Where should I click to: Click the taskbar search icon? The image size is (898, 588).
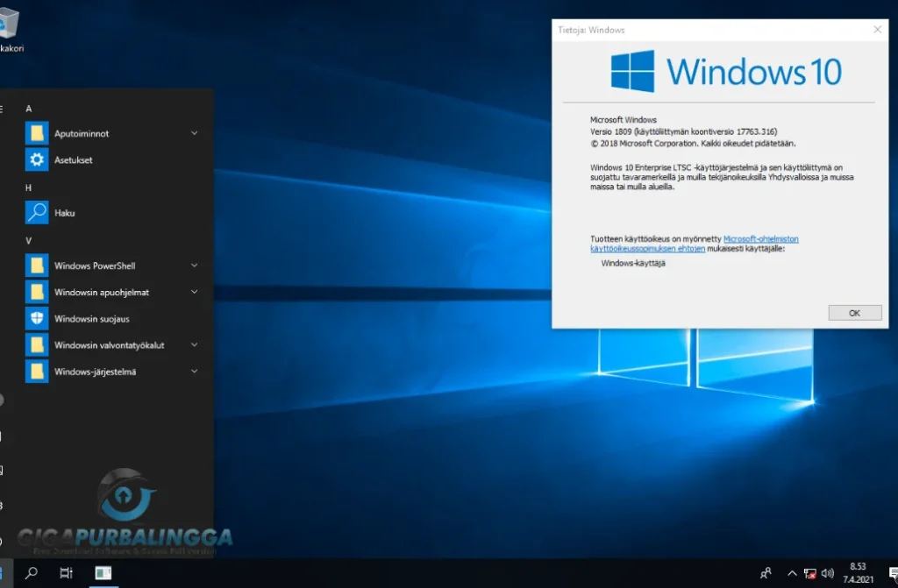32,574
